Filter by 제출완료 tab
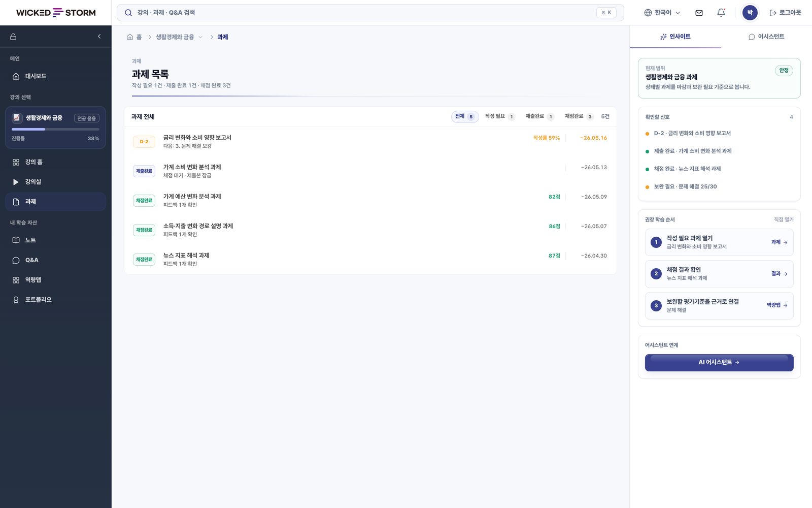Screen dimensions: 812x508 click(539, 116)
